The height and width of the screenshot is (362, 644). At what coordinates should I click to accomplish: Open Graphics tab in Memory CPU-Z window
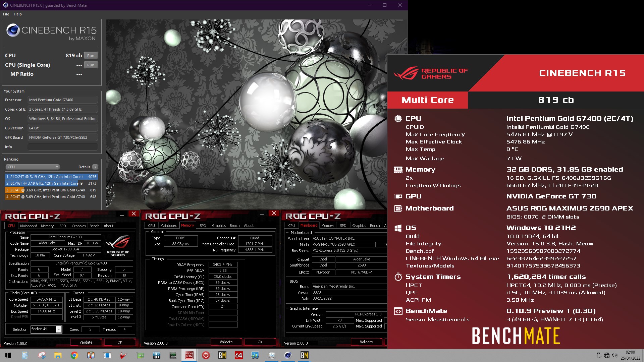(219, 226)
